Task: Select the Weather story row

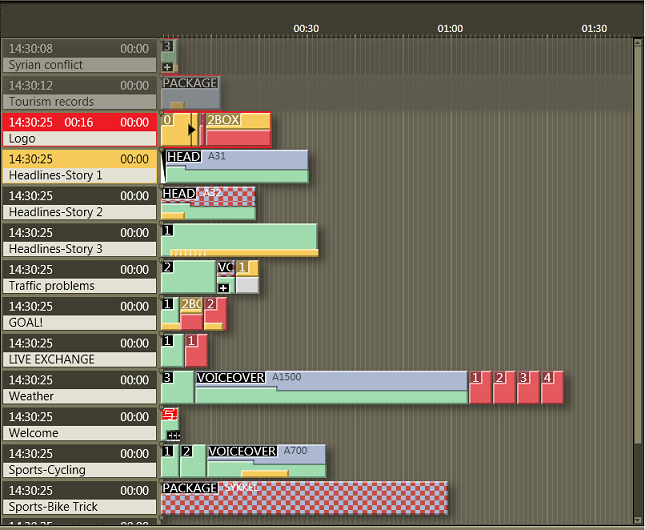Action: [79, 388]
